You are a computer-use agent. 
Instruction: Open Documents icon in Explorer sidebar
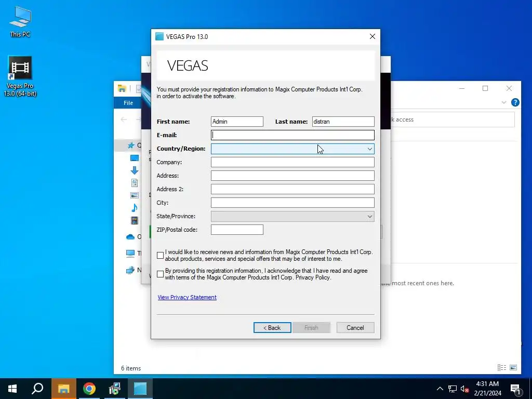(x=135, y=183)
